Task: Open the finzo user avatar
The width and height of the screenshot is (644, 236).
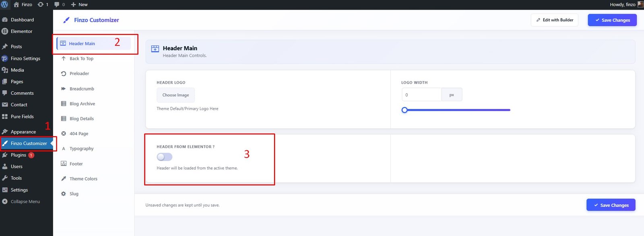Action: (640, 4)
